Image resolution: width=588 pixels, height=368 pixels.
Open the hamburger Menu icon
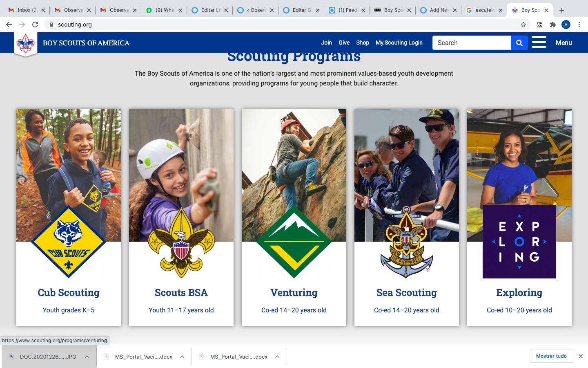click(539, 42)
